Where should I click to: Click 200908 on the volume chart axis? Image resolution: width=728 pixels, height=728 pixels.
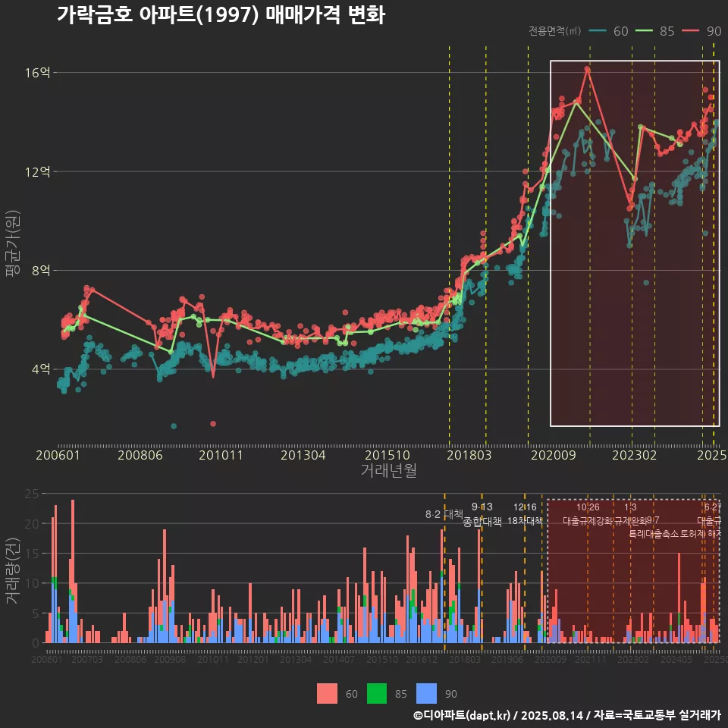tap(170, 659)
